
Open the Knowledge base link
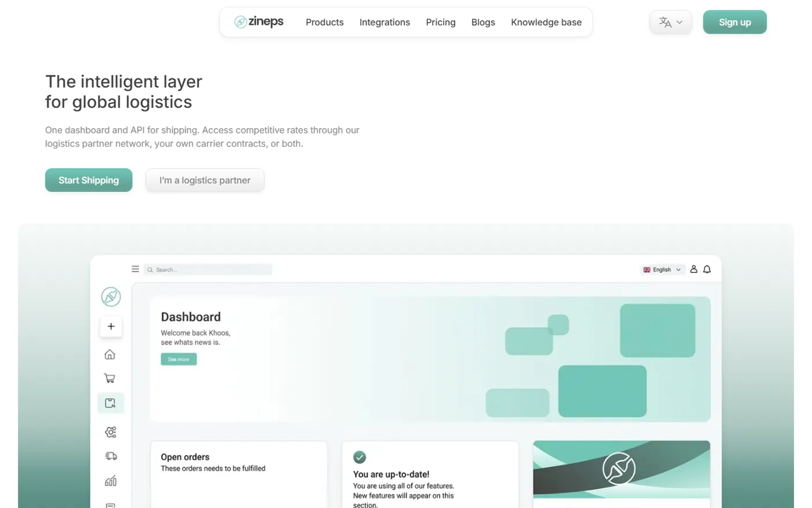[546, 22]
